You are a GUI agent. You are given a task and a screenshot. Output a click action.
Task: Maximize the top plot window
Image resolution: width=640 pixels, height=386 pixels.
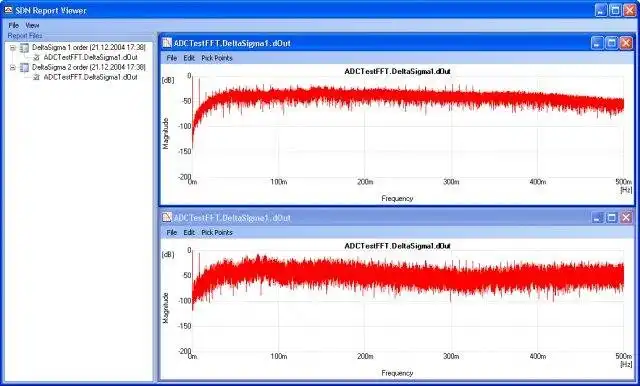(x=611, y=43)
